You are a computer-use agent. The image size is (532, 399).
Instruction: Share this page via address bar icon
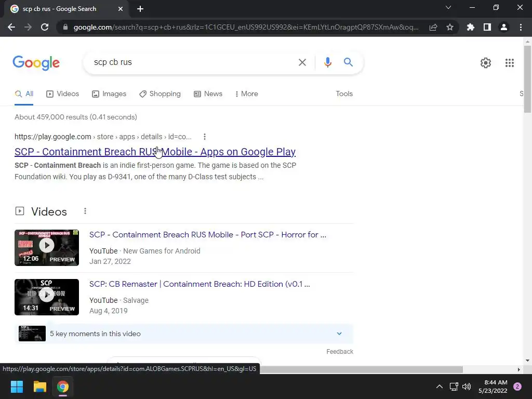(x=433, y=27)
